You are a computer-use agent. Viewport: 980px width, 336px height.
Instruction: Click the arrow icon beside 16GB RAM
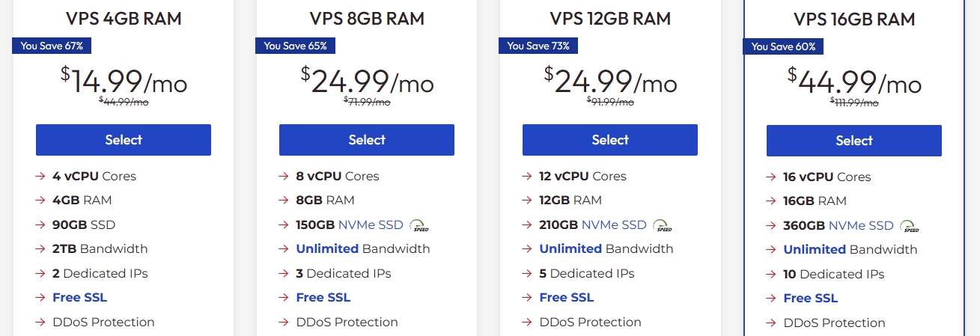(x=770, y=201)
